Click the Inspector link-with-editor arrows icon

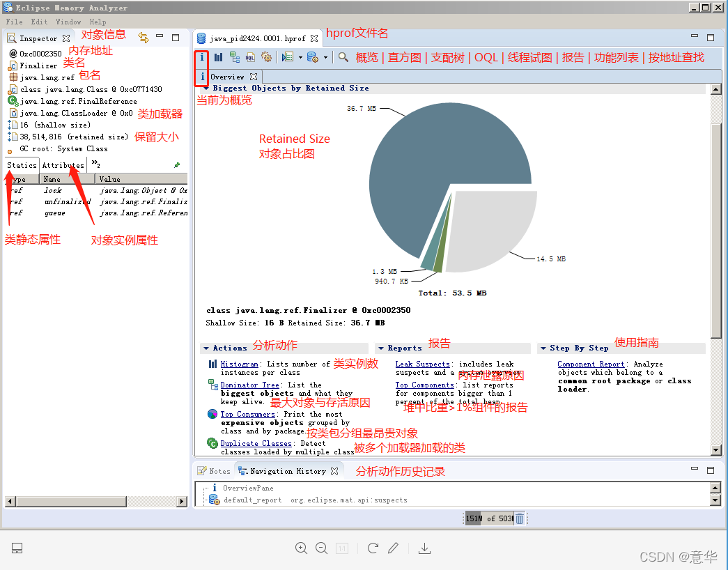(144, 38)
